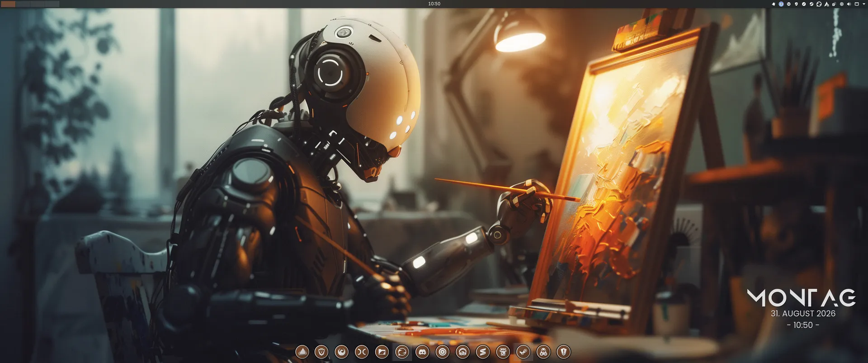Launch Sublime Text from the dock
Image resolution: width=868 pixels, height=363 pixels.
483,352
